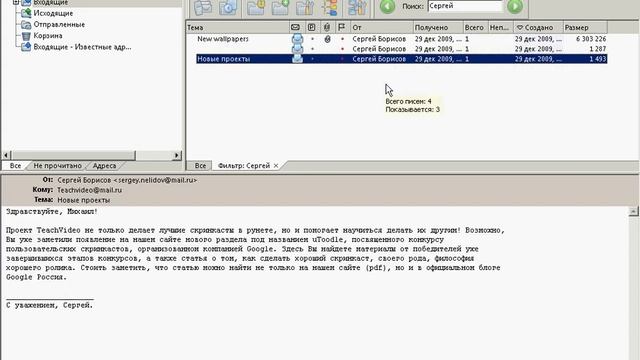Click the green back arrow beside search
This screenshot has height=360, width=640.
coord(387,6)
